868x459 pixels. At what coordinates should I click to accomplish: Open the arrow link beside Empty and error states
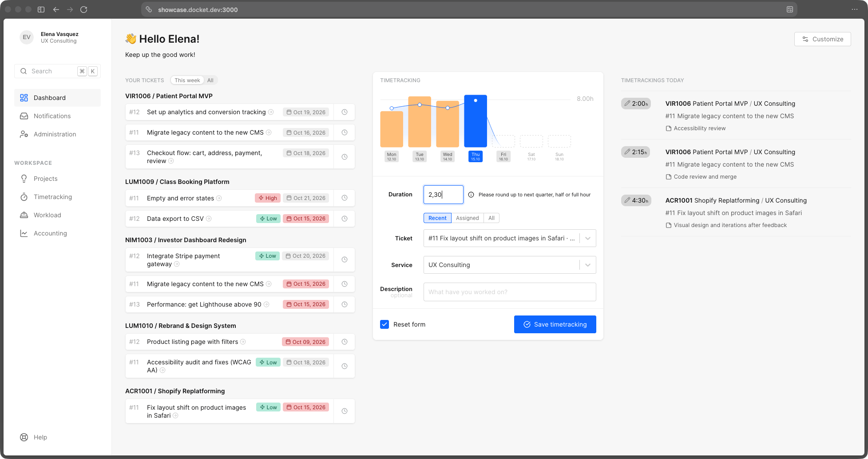tap(219, 198)
